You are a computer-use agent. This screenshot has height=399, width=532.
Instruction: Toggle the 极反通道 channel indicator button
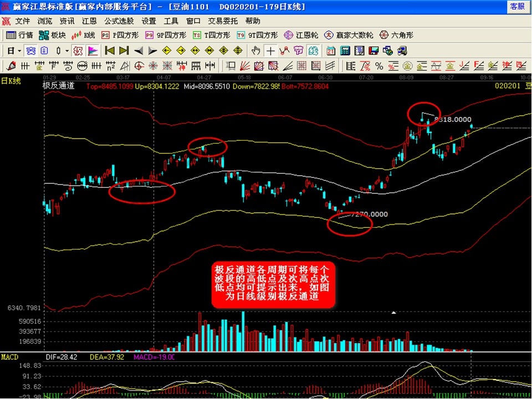click(78, 51)
